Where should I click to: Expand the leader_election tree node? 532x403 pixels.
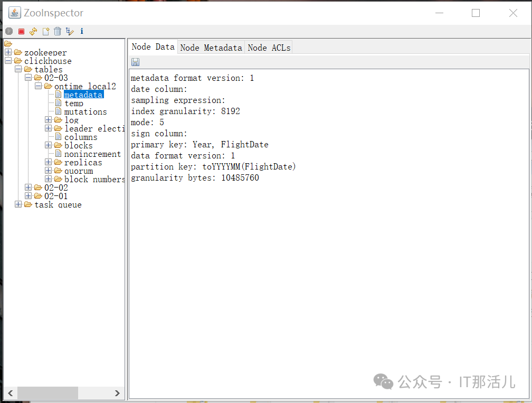pyautogui.click(x=48, y=128)
